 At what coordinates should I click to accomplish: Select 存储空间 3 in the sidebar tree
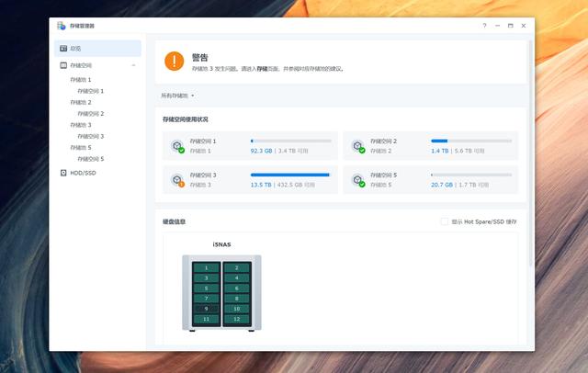click(x=90, y=136)
